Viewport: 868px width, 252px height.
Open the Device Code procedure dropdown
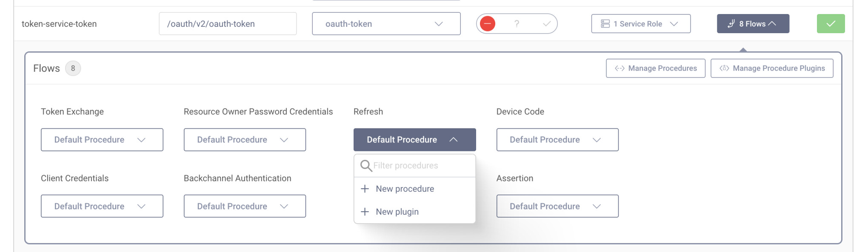click(557, 140)
